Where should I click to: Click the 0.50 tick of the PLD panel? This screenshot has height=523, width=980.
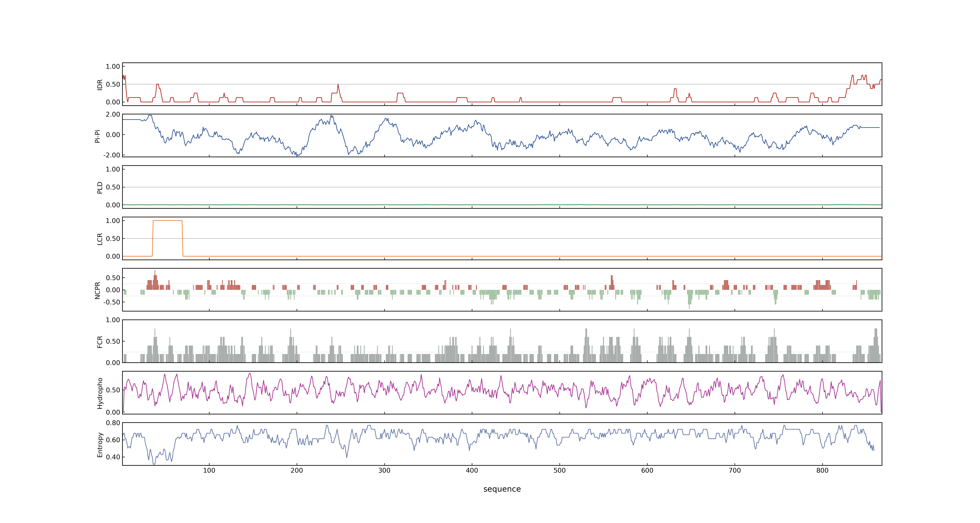pyautogui.click(x=113, y=187)
